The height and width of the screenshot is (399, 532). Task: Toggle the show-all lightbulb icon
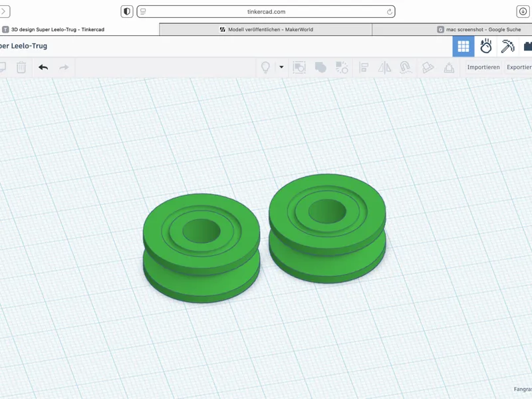tap(265, 67)
